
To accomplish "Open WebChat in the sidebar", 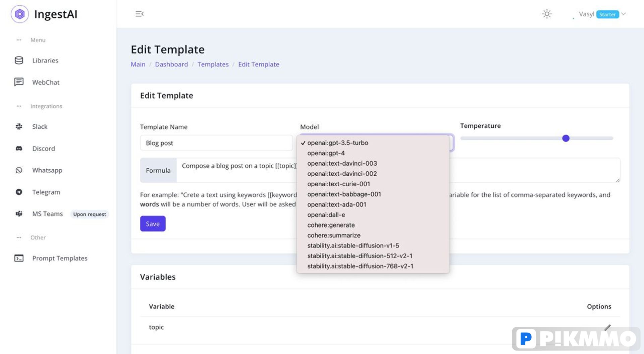I will (46, 82).
